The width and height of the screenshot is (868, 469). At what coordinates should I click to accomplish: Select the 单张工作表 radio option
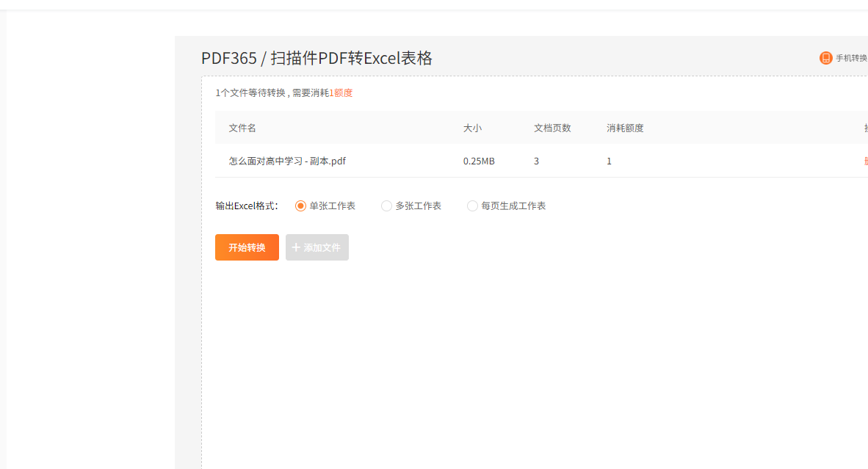[300, 206]
